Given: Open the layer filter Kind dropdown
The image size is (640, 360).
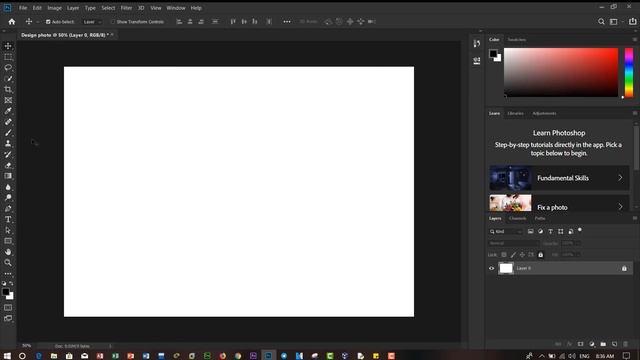Looking at the screenshot, I should click(x=506, y=231).
